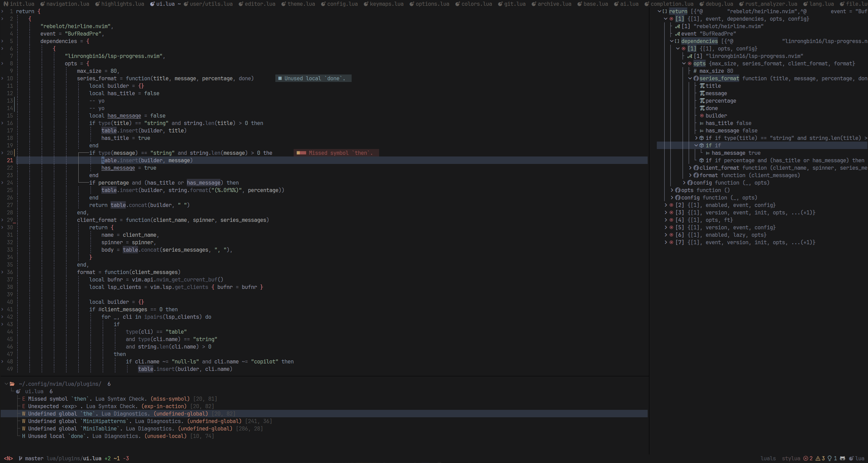
Task: Click the warning triangle icon in statusline
Action: tap(818, 458)
